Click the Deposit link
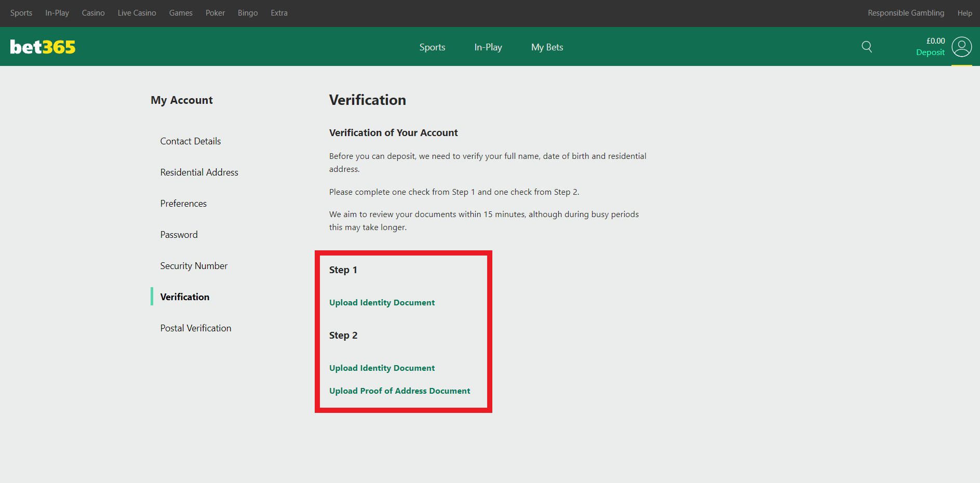Viewport: 980px width, 483px height. [x=931, y=52]
